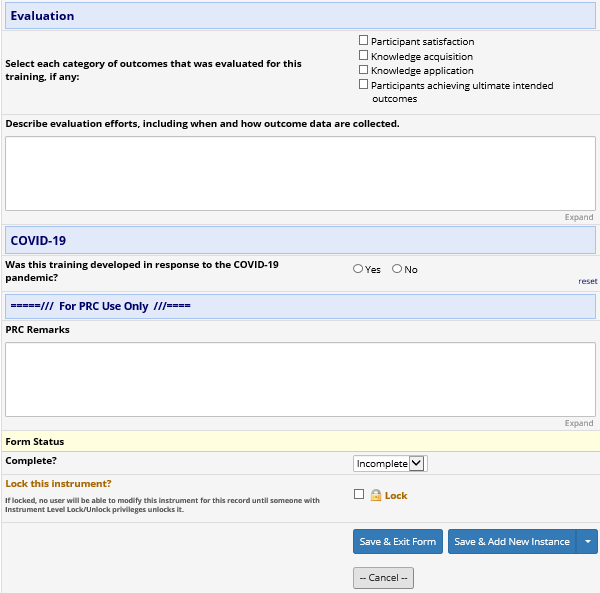Click into the PRC Remarks text area
The width and height of the screenshot is (600, 593).
[300, 379]
